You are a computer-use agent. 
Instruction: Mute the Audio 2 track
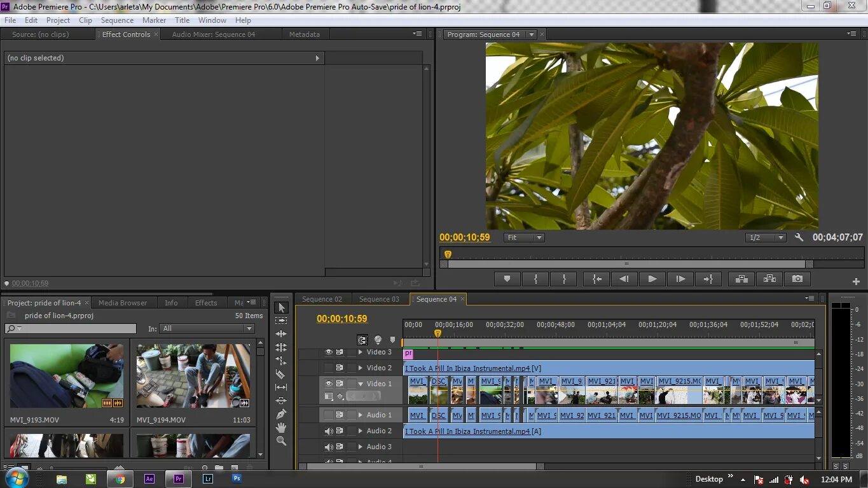point(329,431)
